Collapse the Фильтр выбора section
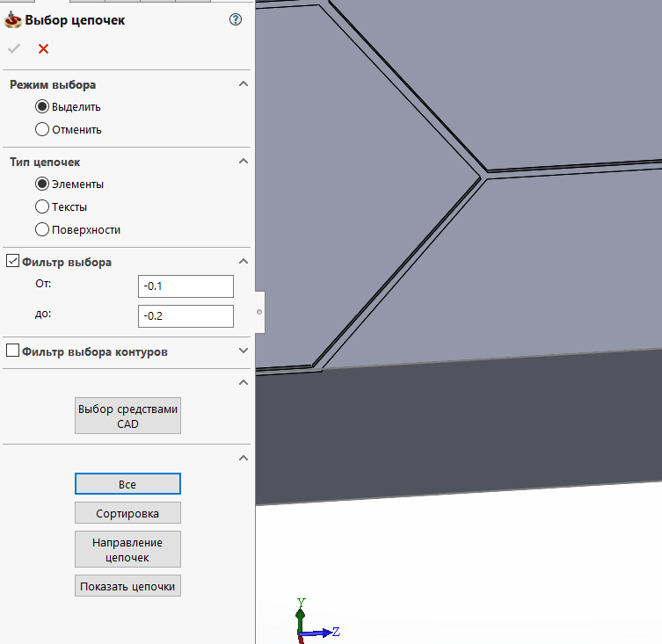Screen dimensions: 662x644 coord(244,261)
